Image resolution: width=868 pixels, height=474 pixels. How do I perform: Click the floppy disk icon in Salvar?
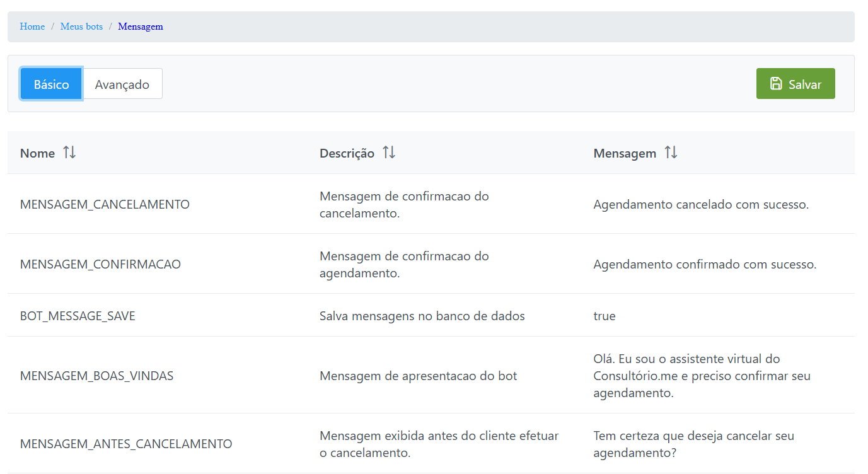[776, 84]
